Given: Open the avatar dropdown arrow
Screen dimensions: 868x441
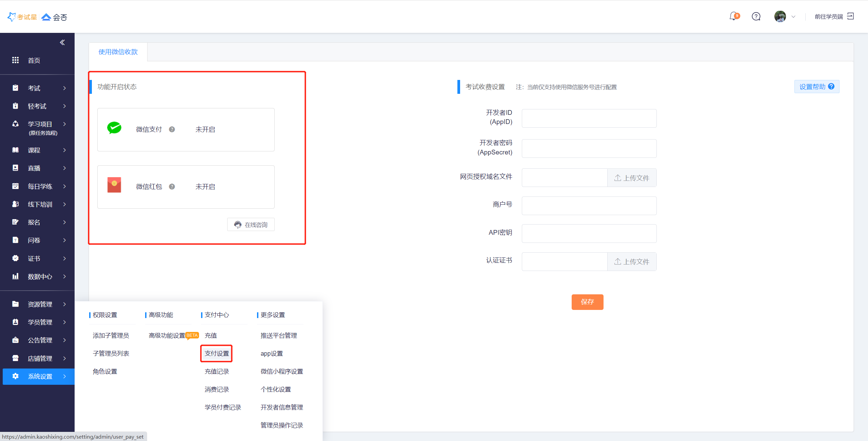Looking at the screenshot, I should pyautogui.click(x=793, y=17).
